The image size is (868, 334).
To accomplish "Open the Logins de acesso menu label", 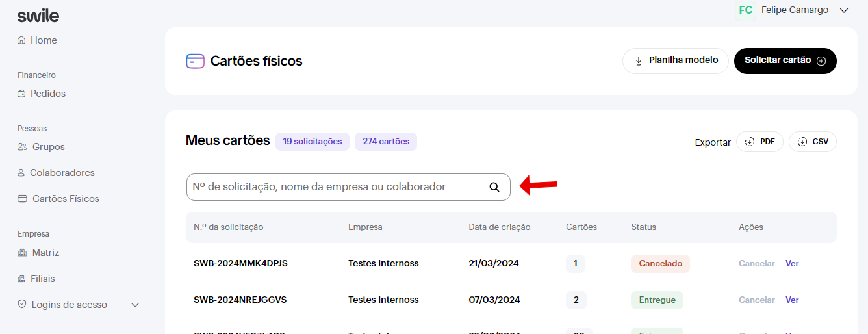I will click(x=69, y=305).
